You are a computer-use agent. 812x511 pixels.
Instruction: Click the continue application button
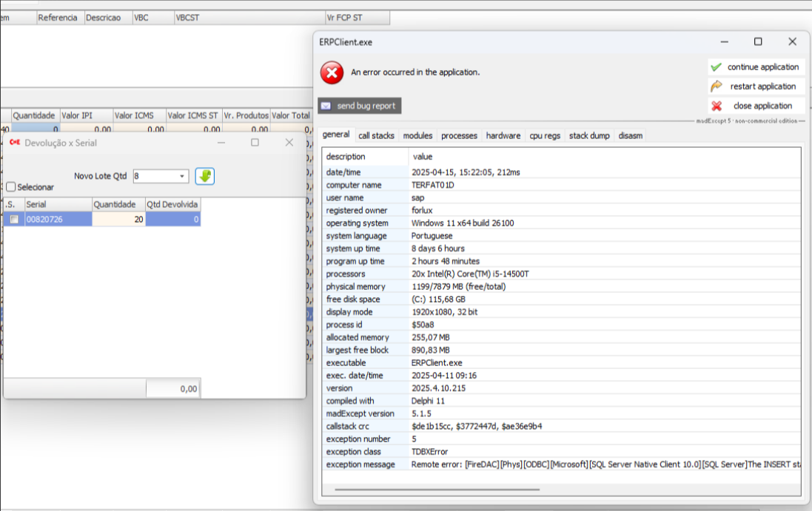[762, 67]
